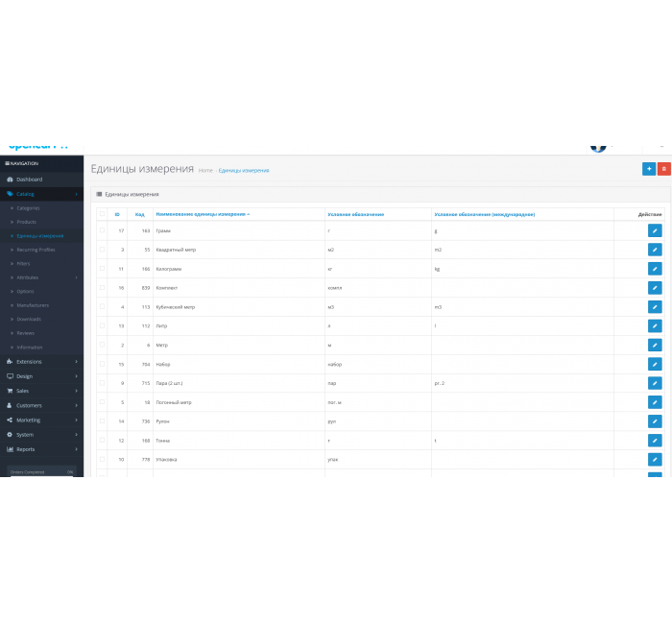Open the editor for the Пара (2 шт.) row

[655, 383]
